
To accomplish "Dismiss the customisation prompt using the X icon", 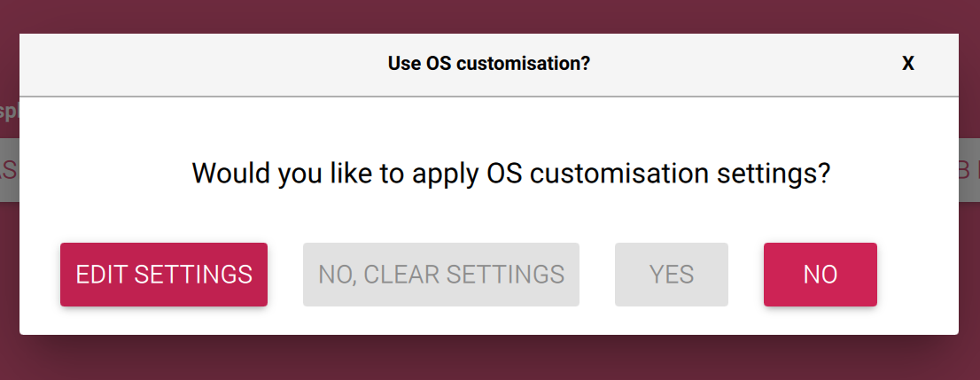I will click(x=908, y=64).
